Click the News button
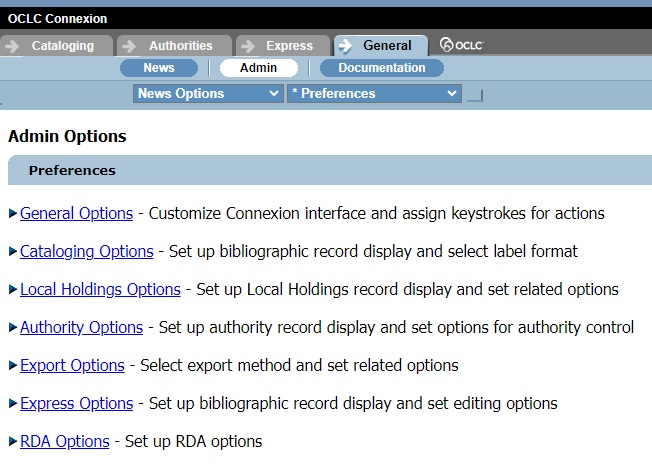652x467 pixels. [x=159, y=68]
